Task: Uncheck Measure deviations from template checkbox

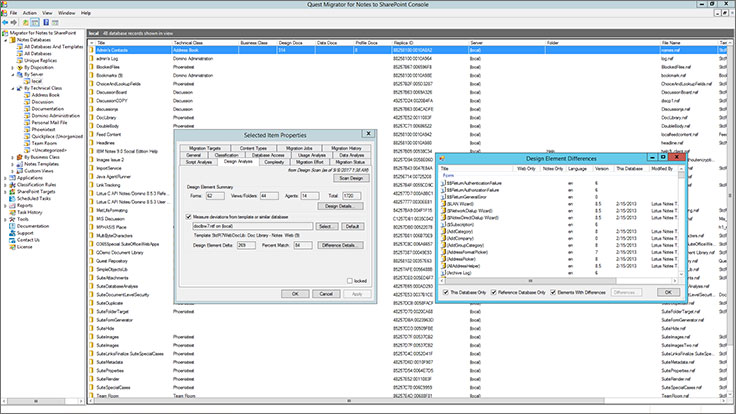Action: coord(189,217)
